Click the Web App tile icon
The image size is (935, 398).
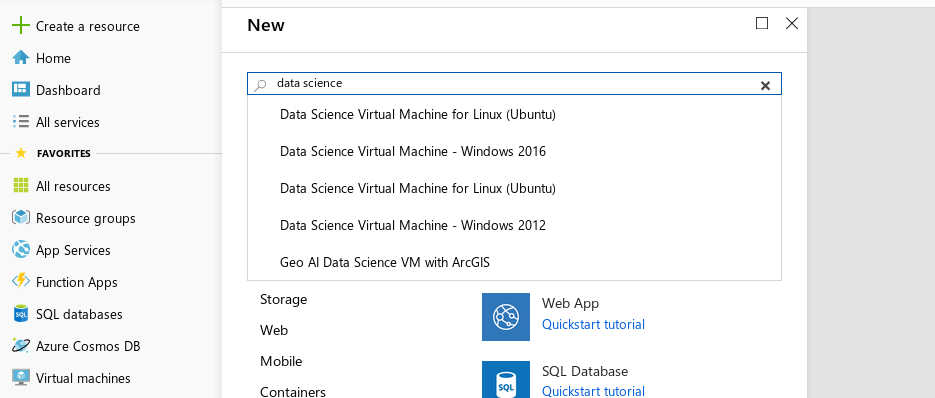pos(506,317)
